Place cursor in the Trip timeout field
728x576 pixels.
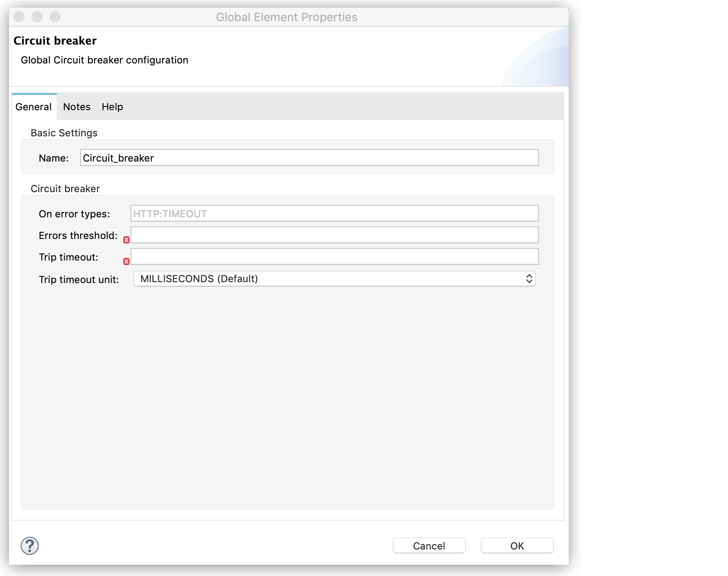tap(334, 257)
